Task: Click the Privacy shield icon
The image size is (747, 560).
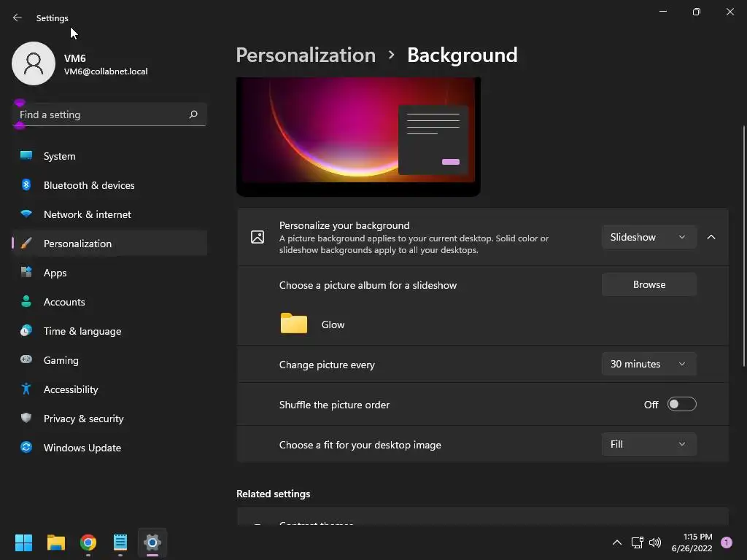Action: [x=26, y=418]
